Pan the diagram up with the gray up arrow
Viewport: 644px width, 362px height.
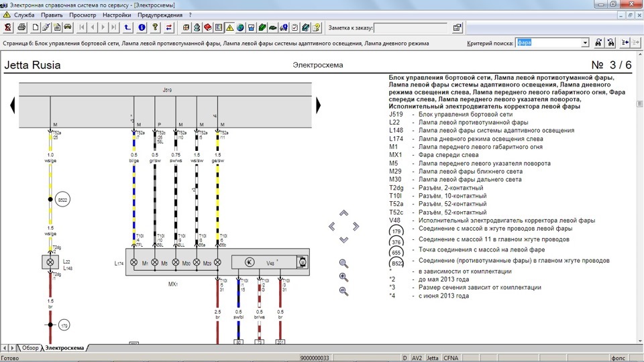343,213
